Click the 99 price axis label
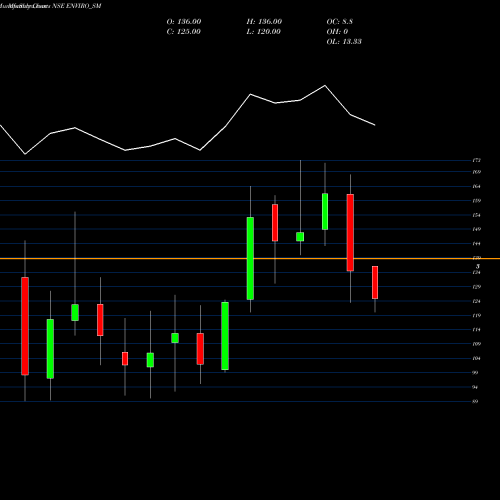This screenshot has height=500, width=500. (476, 373)
